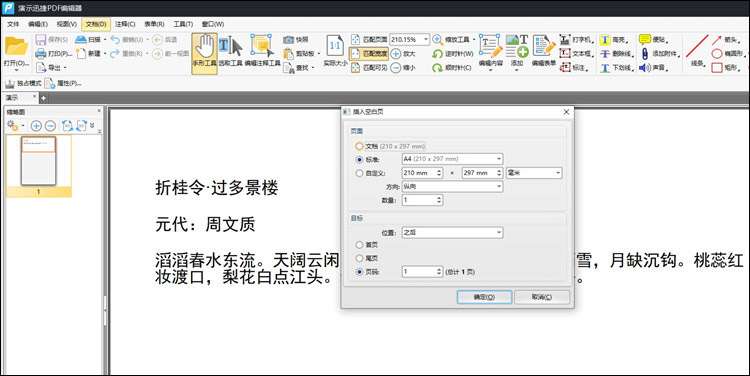Open the position (位置) dropdown

[x=452, y=232]
